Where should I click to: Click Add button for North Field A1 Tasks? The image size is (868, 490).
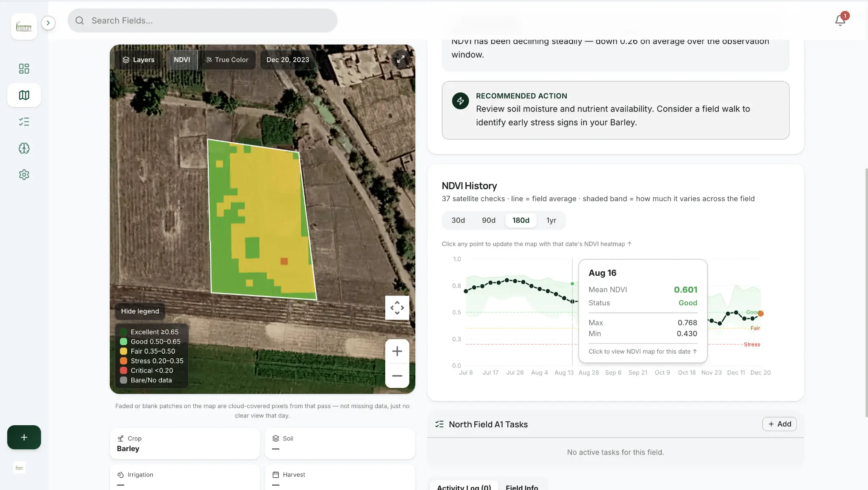pyautogui.click(x=779, y=424)
